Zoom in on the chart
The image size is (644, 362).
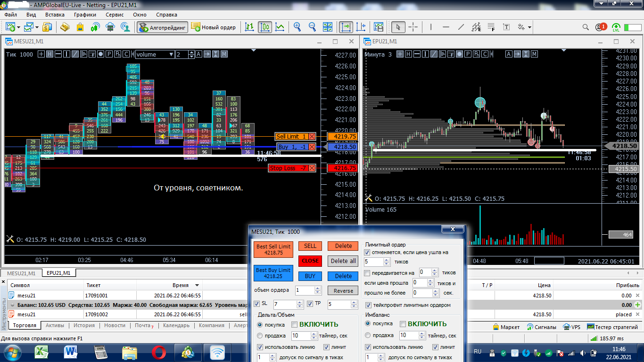pos(297,27)
